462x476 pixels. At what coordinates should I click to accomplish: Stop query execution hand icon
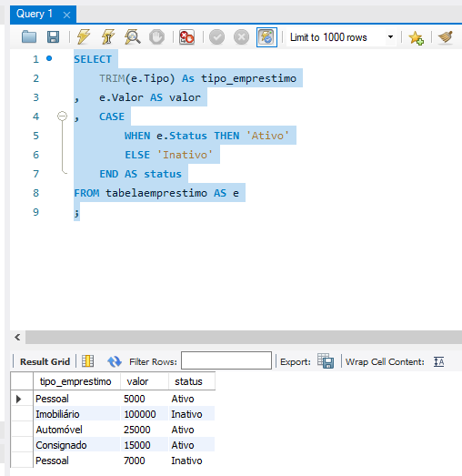coord(156,37)
